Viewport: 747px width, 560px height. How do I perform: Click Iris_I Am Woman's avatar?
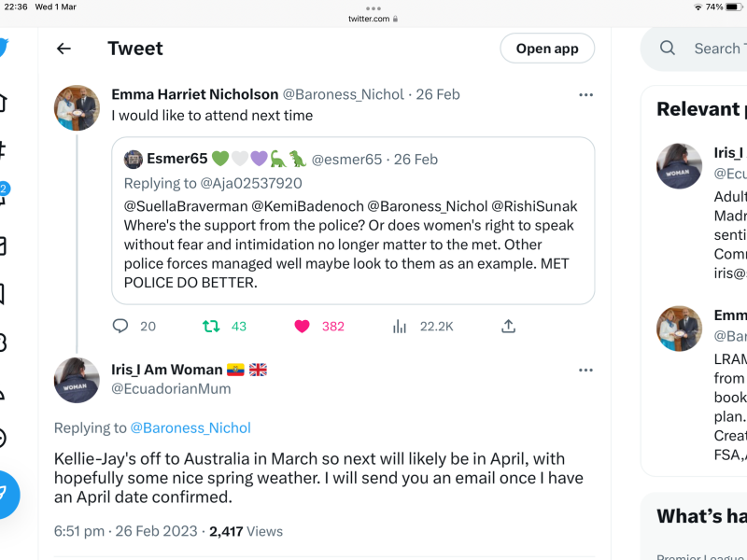(77, 380)
